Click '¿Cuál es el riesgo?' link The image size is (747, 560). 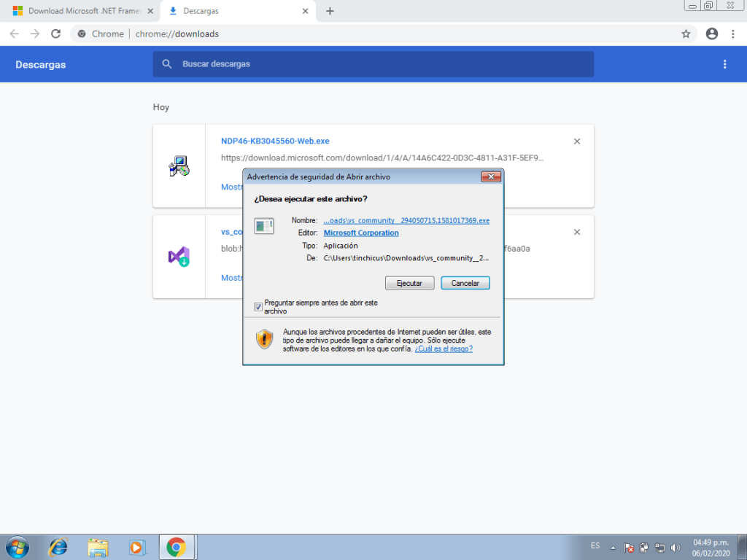pos(444,349)
